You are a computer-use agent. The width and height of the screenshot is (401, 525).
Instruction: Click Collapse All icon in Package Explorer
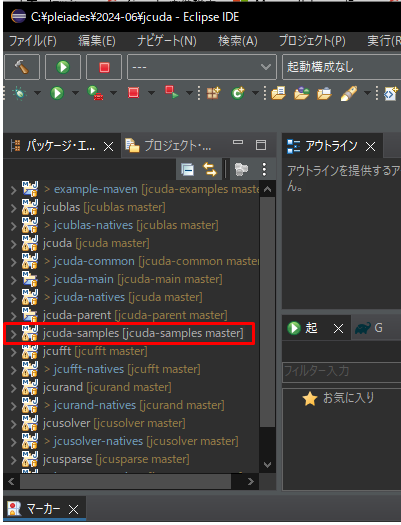[x=187, y=169]
